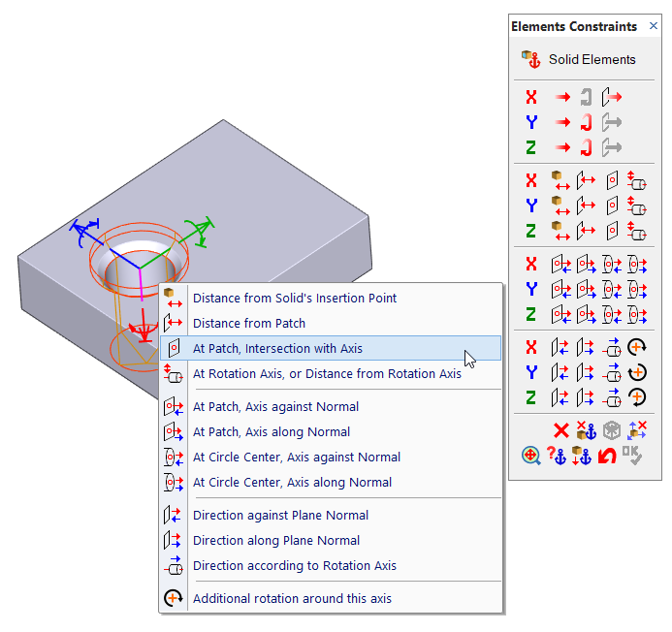Screen dimensions: 672x632
Task: Choose 'Additional rotation around this axis'
Action: [x=292, y=598]
